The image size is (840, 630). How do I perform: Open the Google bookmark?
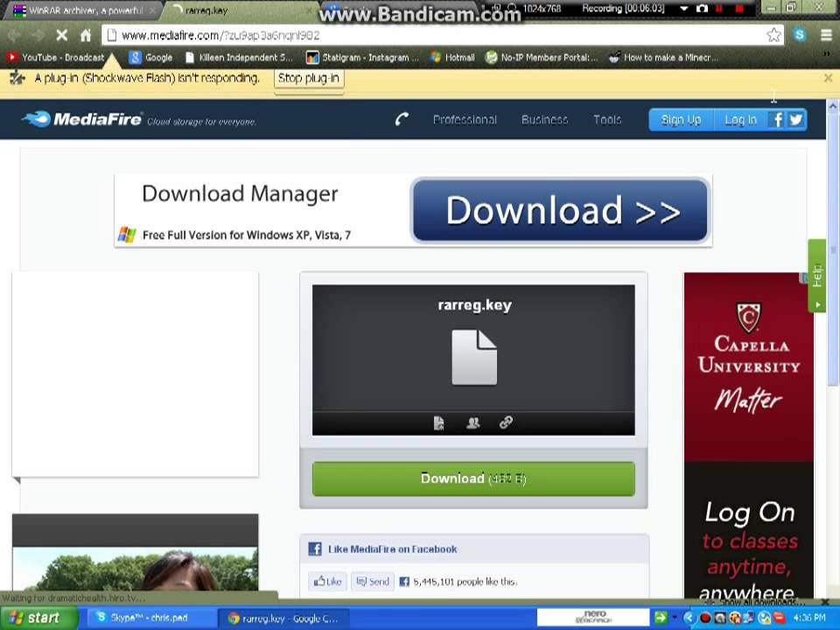[x=151, y=58]
